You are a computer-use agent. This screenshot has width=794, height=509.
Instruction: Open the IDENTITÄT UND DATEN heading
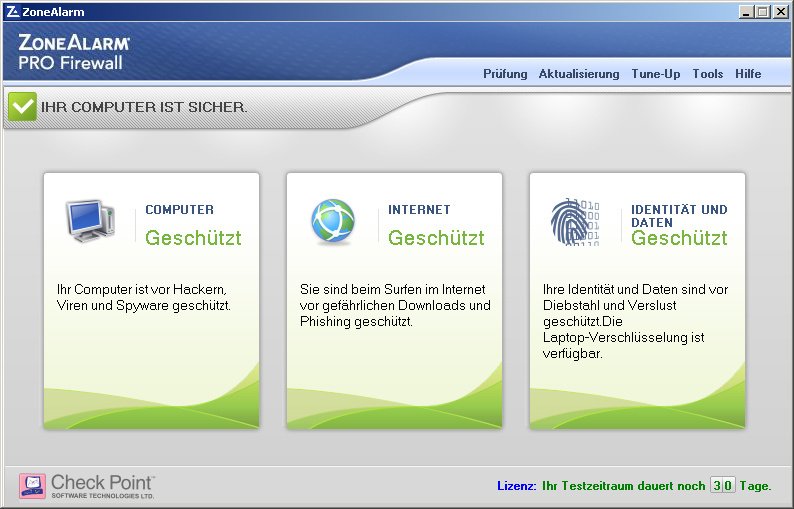click(x=679, y=216)
